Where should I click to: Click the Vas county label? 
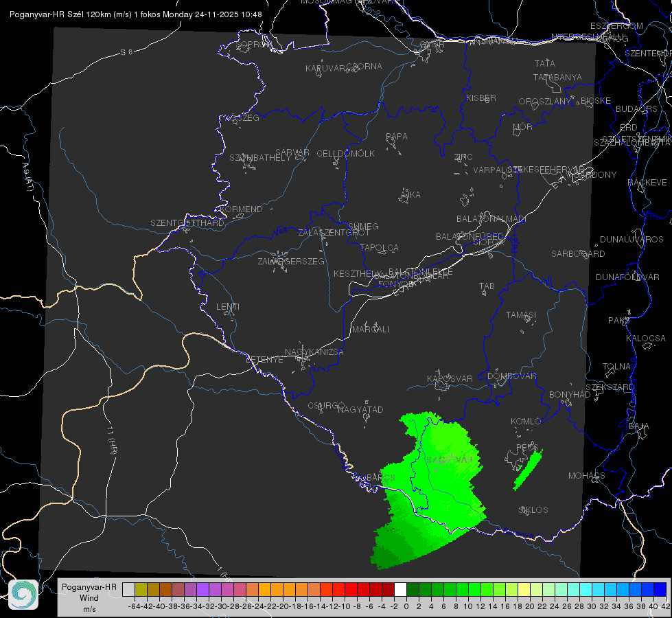[x=280, y=231]
